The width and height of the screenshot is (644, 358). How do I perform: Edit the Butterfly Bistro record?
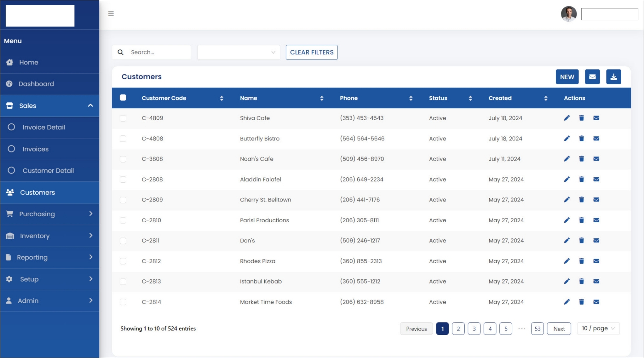[x=567, y=138]
